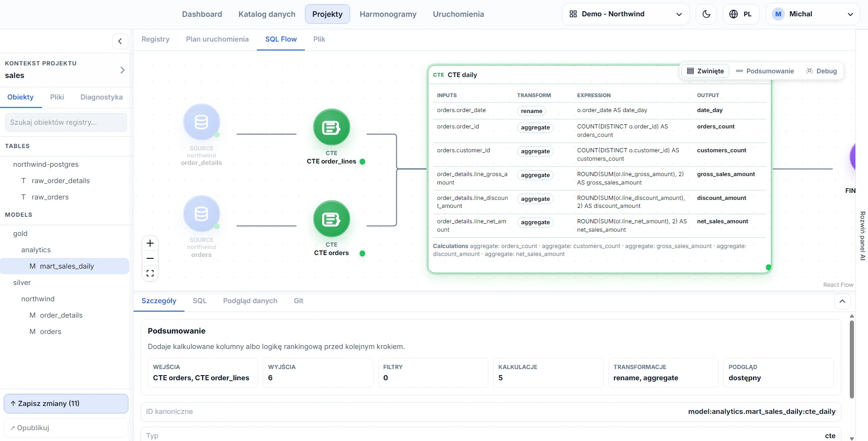Open the Diagnostyka sidebar tab
The width and height of the screenshot is (868, 441).
point(101,97)
